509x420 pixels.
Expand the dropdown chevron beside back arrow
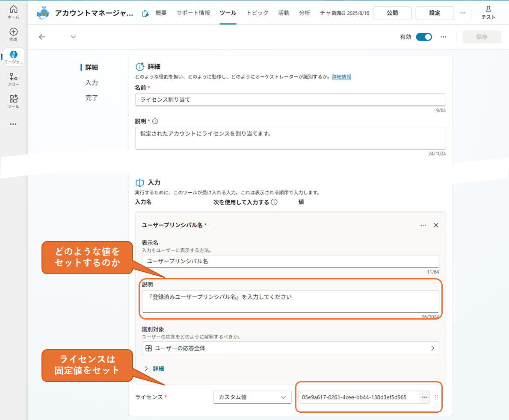(x=74, y=37)
